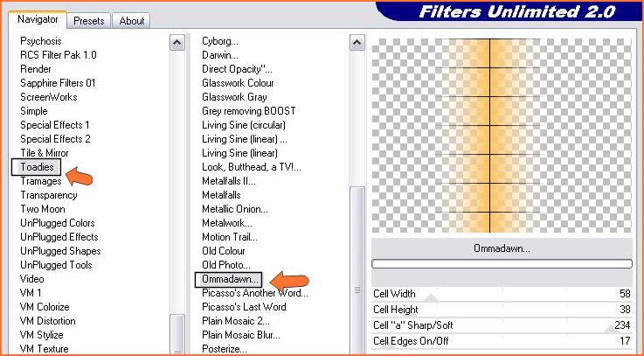This screenshot has height=356, width=644.
Task: Select the Plain Mosaic Blur... filter
Action: (x=240, y=335)
